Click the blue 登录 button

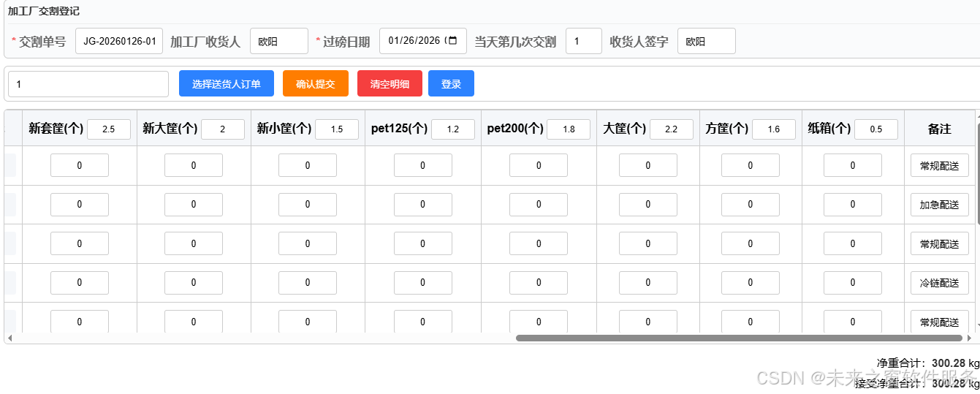click(x=451, y=84)
